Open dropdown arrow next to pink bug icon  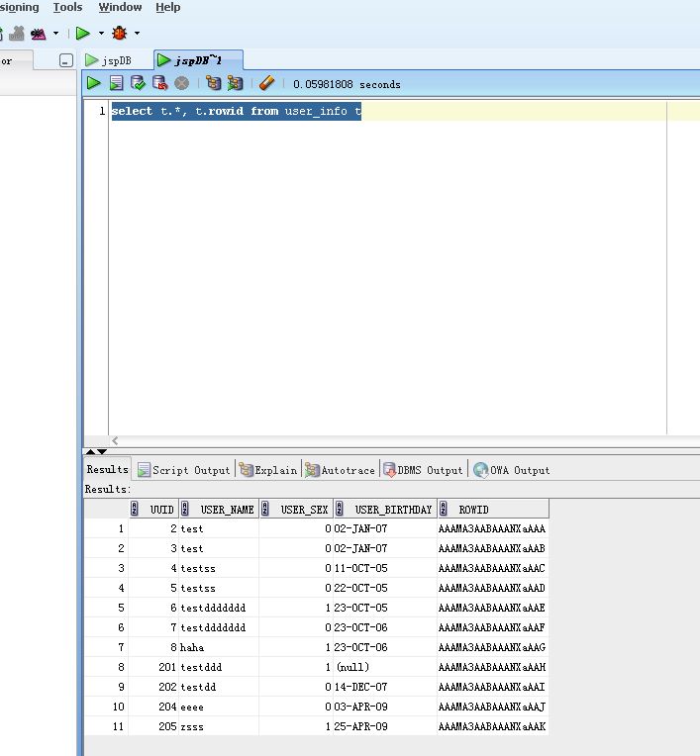[56, 34]
